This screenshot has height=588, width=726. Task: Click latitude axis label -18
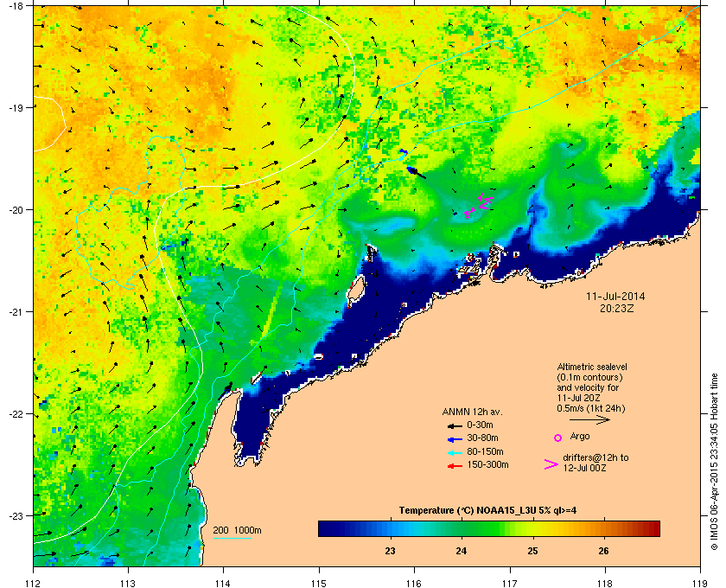16,6
